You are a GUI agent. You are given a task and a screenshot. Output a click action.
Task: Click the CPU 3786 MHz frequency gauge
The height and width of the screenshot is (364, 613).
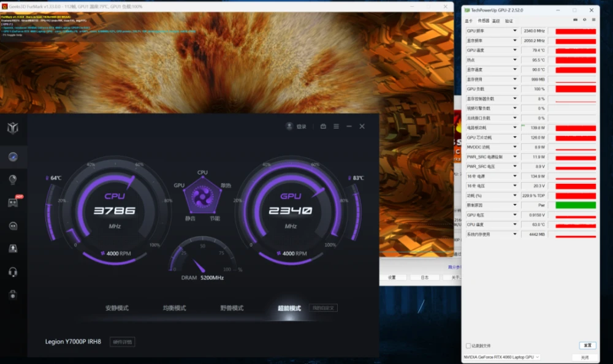[115, 211]
